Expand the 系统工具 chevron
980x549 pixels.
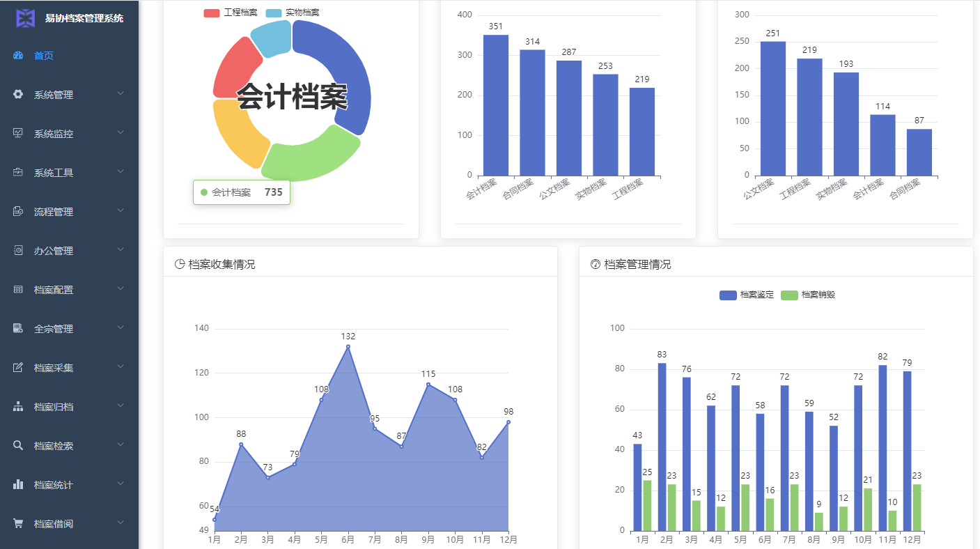(x=120, y=171)
